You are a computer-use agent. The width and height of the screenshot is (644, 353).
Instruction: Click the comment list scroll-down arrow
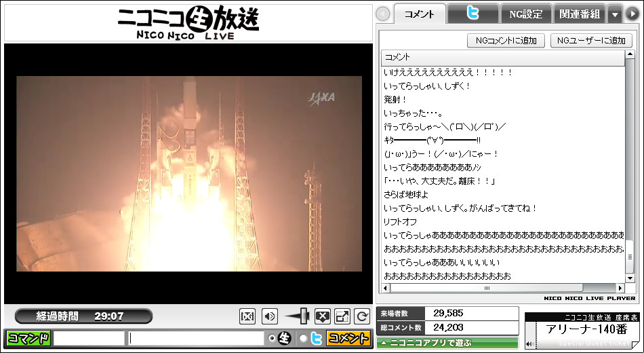630,278
